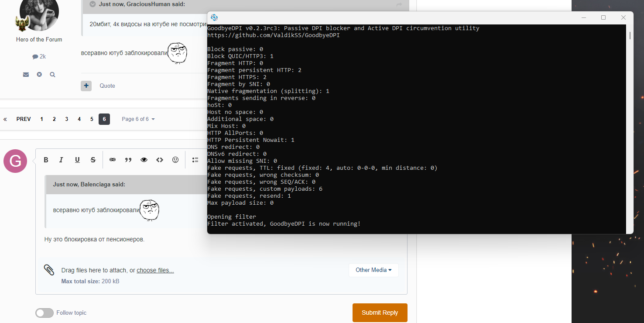Screen dimensions: 644x323
Task: Apply strikethrough formatting in the editor
Action: pos(93,160)
